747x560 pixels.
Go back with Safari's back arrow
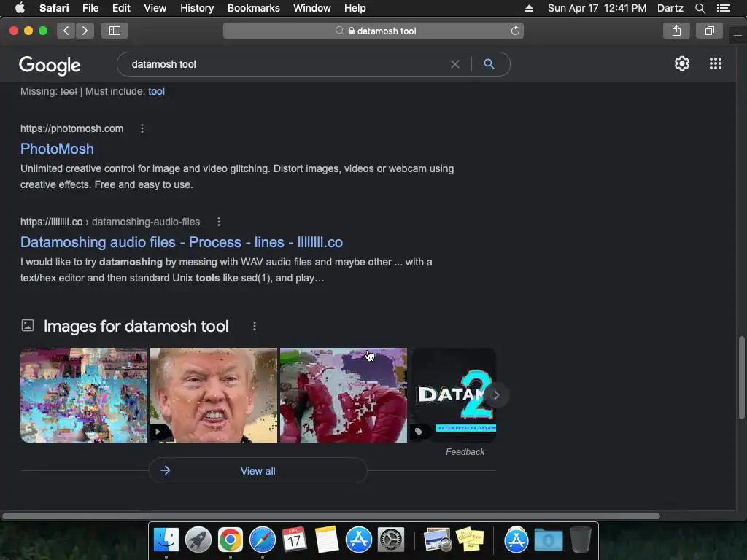tap(66, 31)
